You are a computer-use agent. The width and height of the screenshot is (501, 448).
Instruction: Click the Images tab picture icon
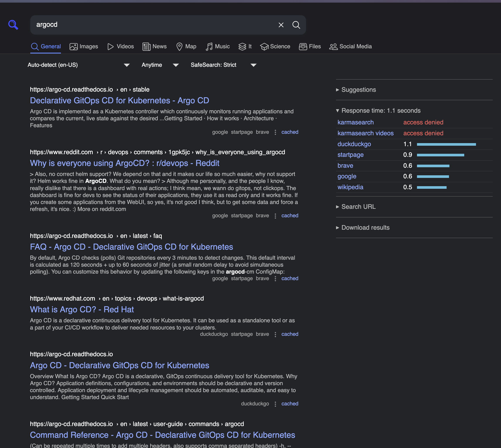pyautogui.click(x=73, y=47)
